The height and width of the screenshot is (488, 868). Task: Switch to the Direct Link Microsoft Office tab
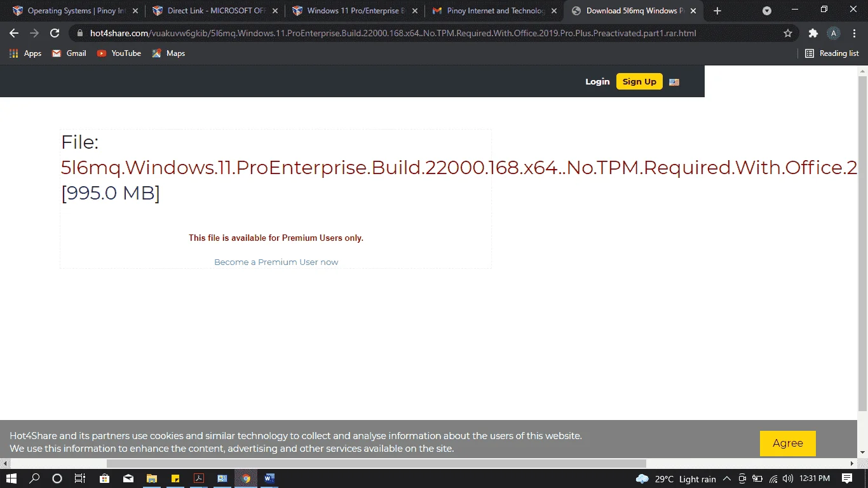(x=215, y=11)
